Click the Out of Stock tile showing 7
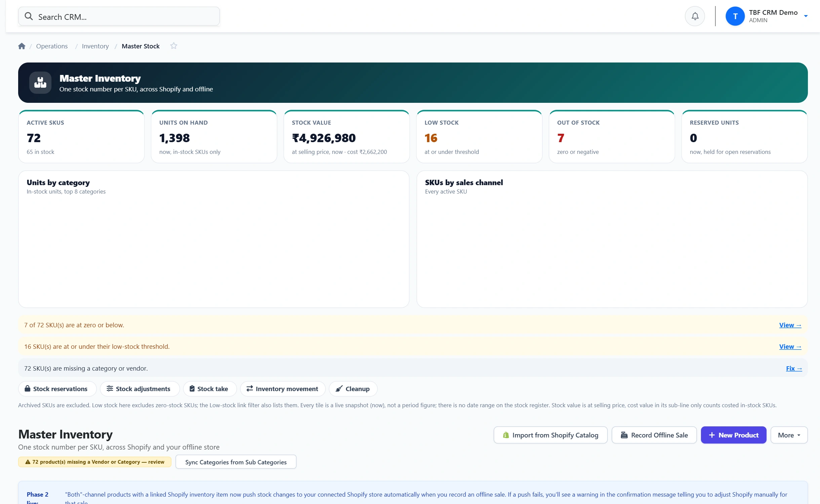The height and width of the screenshot is (504, 820). [612, 137]
